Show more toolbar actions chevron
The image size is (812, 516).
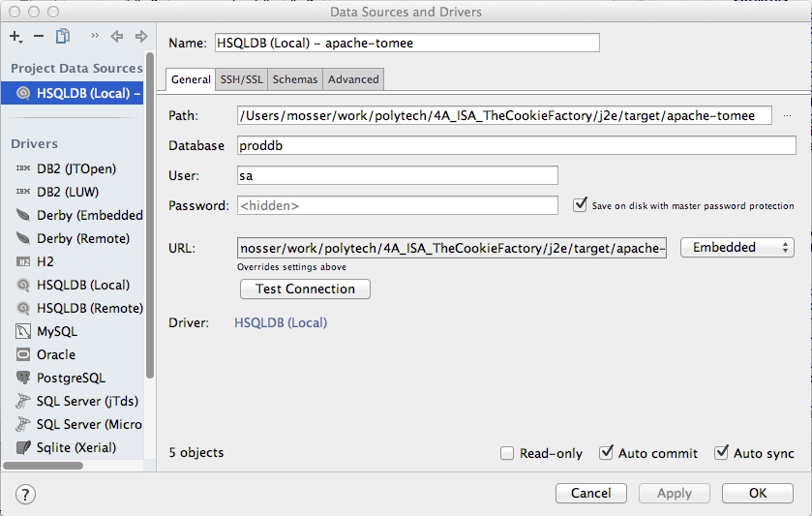pos(94,36)
